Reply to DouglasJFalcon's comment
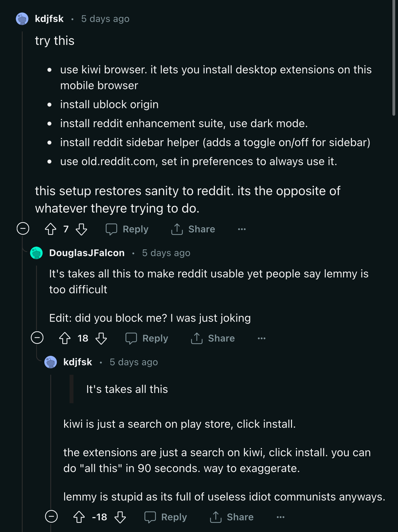The height and width of the screenshot is (532, 398). point(147,338)
